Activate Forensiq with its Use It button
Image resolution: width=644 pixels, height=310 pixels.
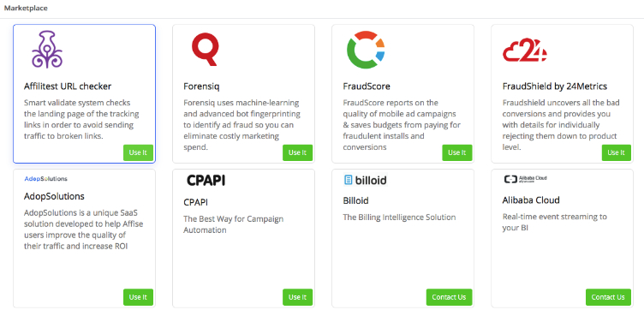(x=297, y=152)
